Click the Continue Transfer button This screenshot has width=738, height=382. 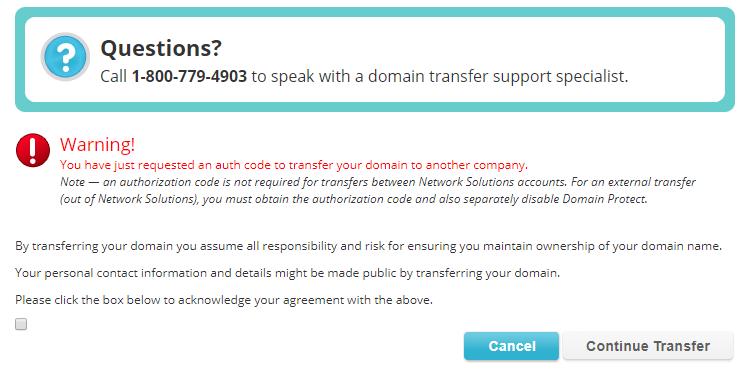click(x=648, y=346)
